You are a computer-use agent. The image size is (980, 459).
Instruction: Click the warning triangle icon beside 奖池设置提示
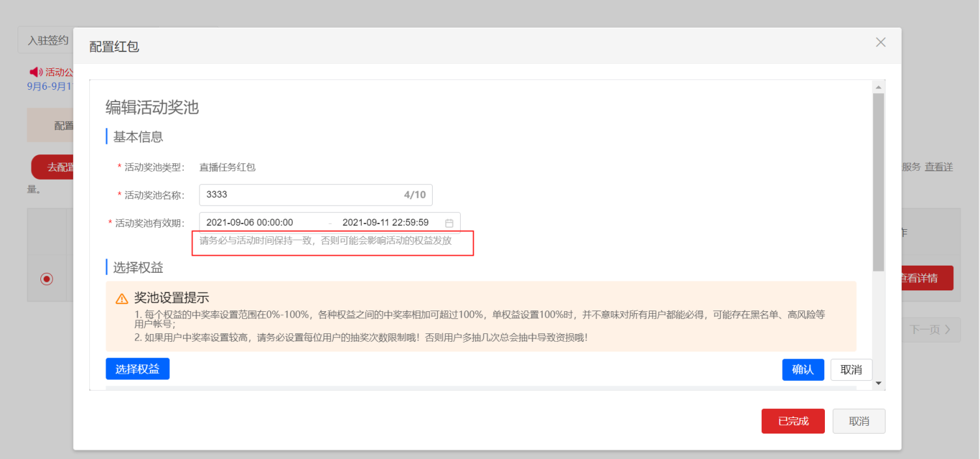pyautogui.click(x=122, y=299)
